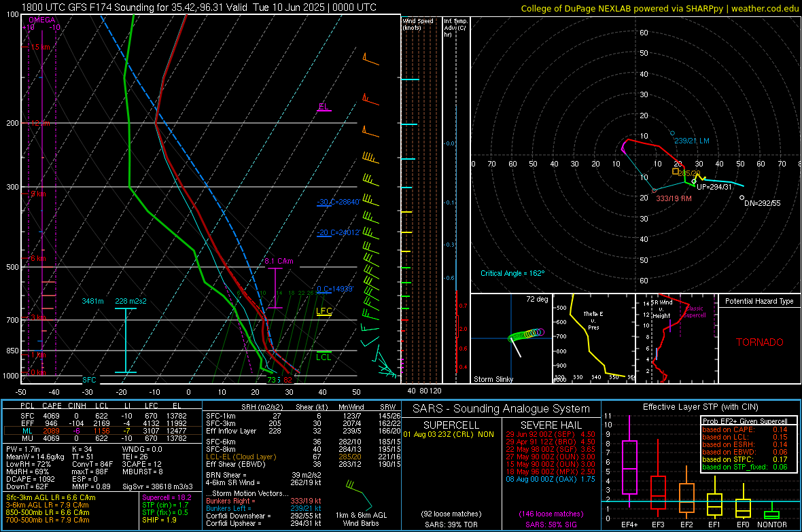The height and width of the screenshot is (532, 802).
Task: Click the '3481m' effective inflow label
Action: pyautogui.click(x=92, y=301)
